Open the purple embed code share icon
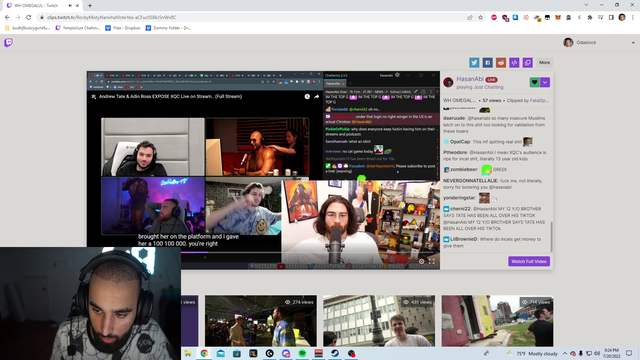The image size is (640, 360). click(x=514, y=62)
